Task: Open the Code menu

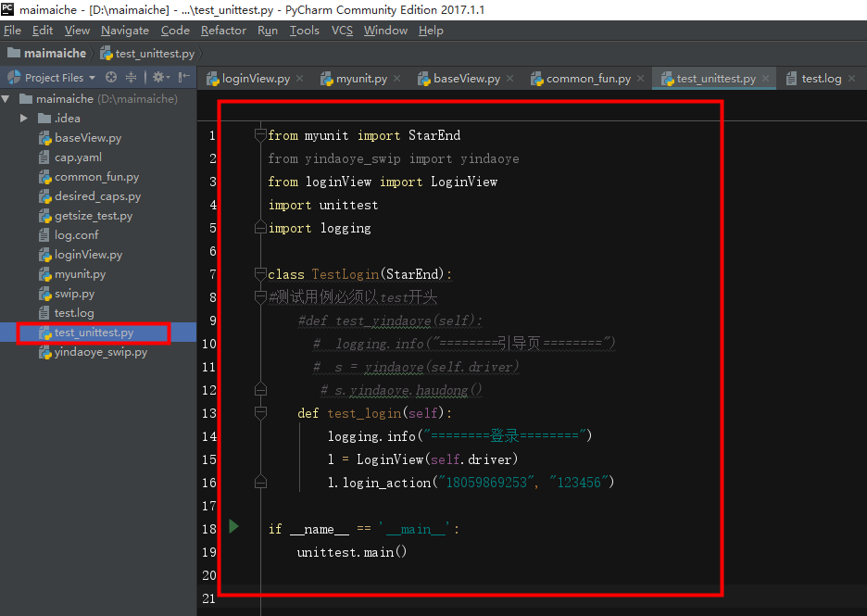Action: 175,31
